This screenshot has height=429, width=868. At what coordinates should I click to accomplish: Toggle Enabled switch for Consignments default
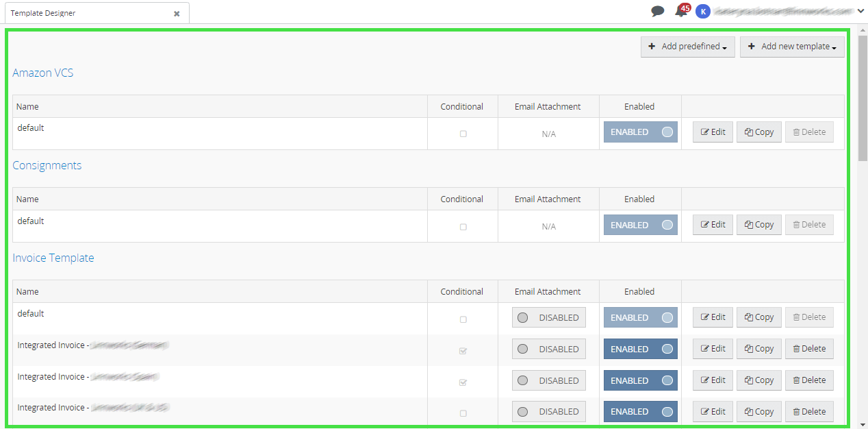point(641,225)
